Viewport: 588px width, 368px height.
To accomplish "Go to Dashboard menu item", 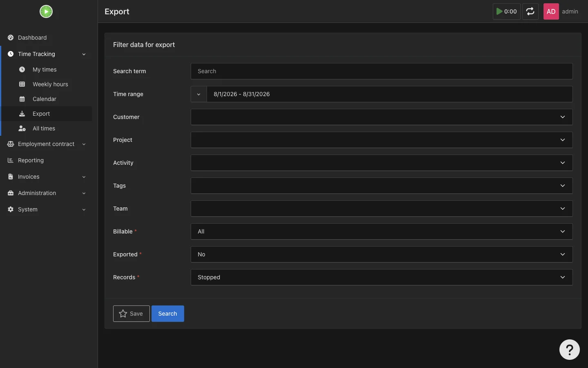I will (46, 38).
